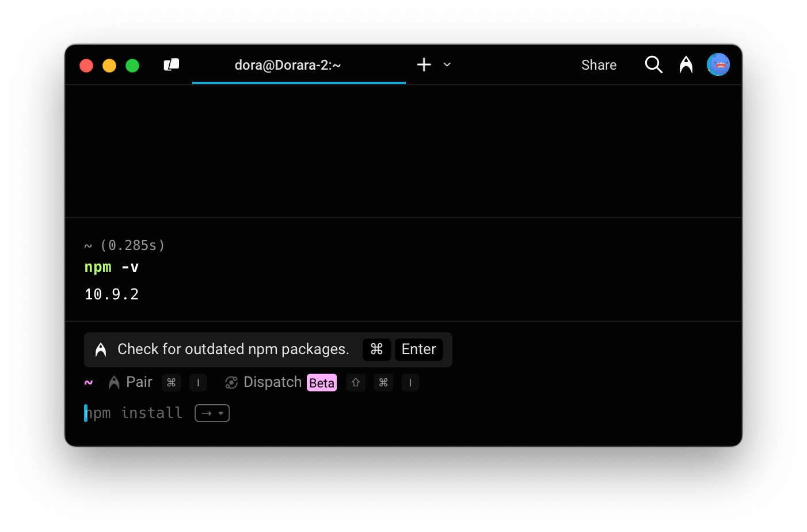Select the 'Check for outdated npm packages.' suggestion
This screenshot has height=532, width=807.
pyautogui.click(x=233, y=349)
